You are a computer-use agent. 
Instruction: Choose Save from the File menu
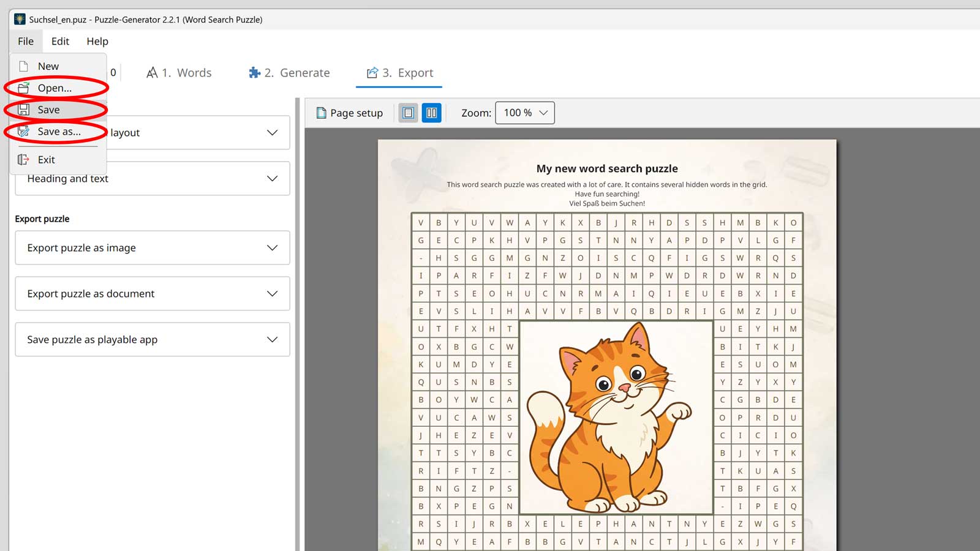[x=58, y=110]
